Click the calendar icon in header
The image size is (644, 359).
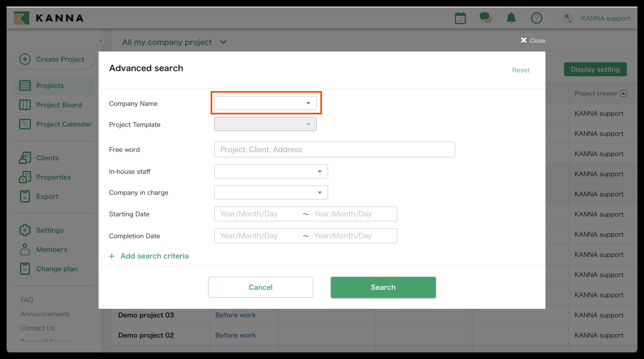pos(460,18)
